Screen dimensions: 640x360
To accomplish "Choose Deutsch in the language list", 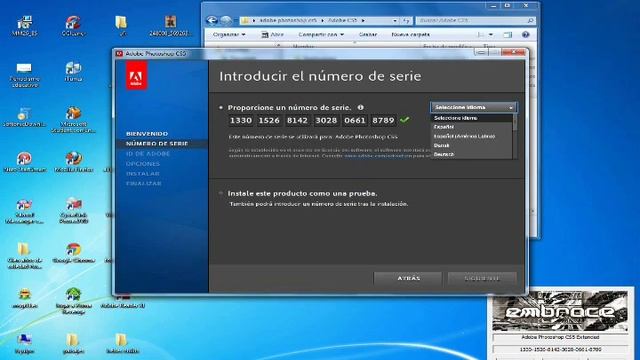I will click(x=471, y=154).
